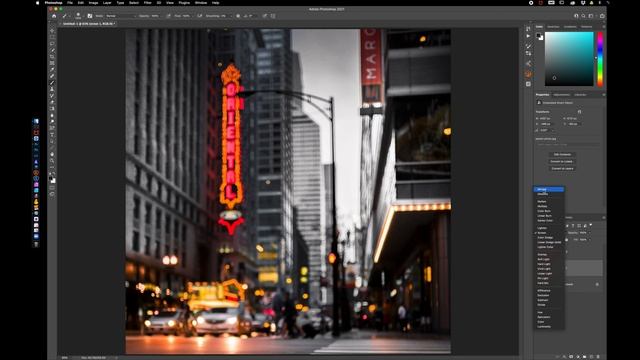The image size is (640, 360).
Task: Click the rainbow hue slider strip
Action: click(x=600, y=59)
